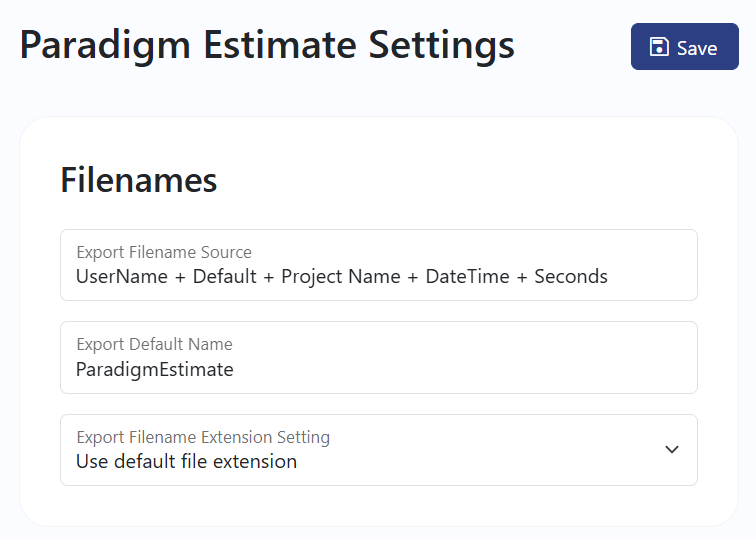Select the 'Use default file extension' value

pyautogui.click(x=186, y=462)
